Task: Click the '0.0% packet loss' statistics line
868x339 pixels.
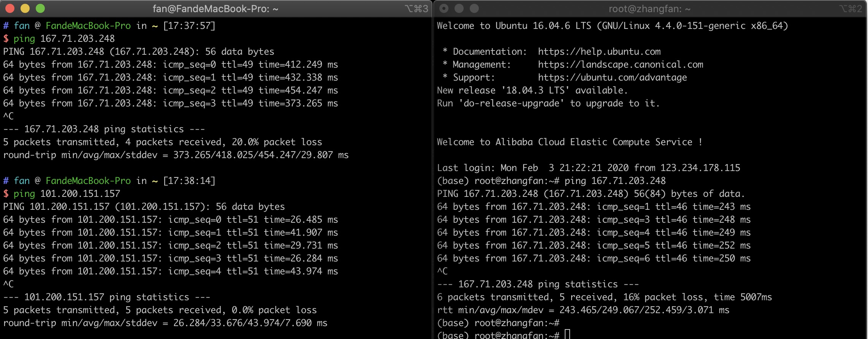Action: coord(160,310)
